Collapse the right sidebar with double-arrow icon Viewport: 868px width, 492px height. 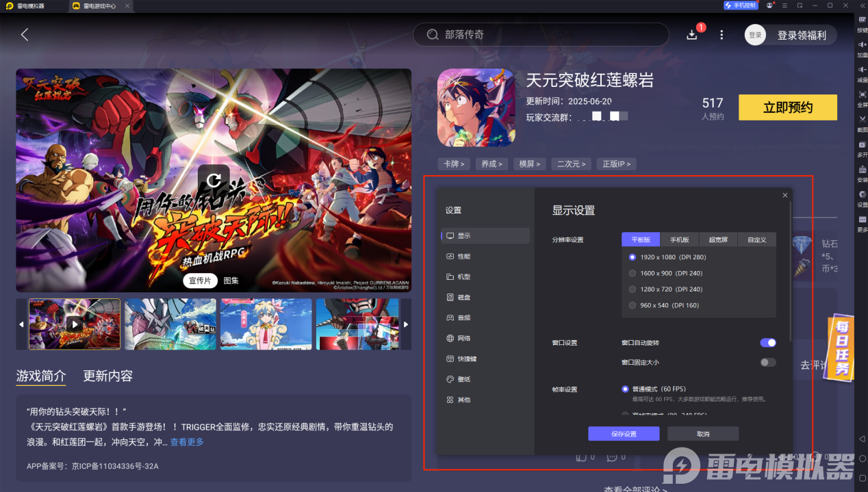click(862, 5)
